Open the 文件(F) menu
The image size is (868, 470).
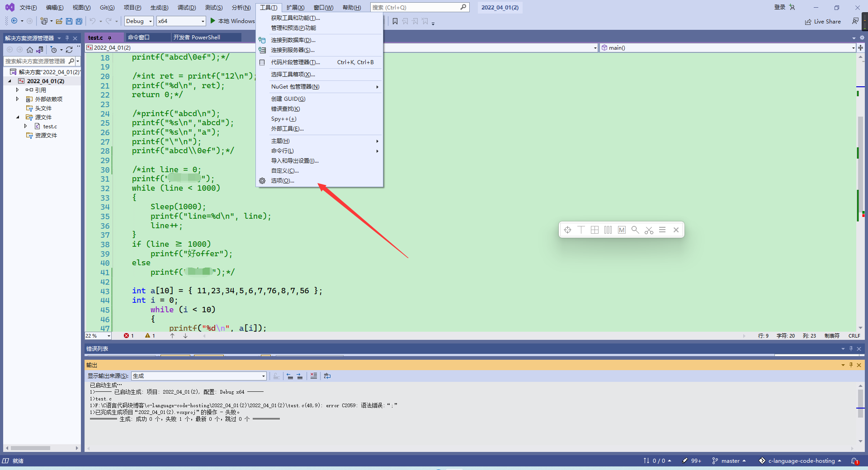click(28, 8)
